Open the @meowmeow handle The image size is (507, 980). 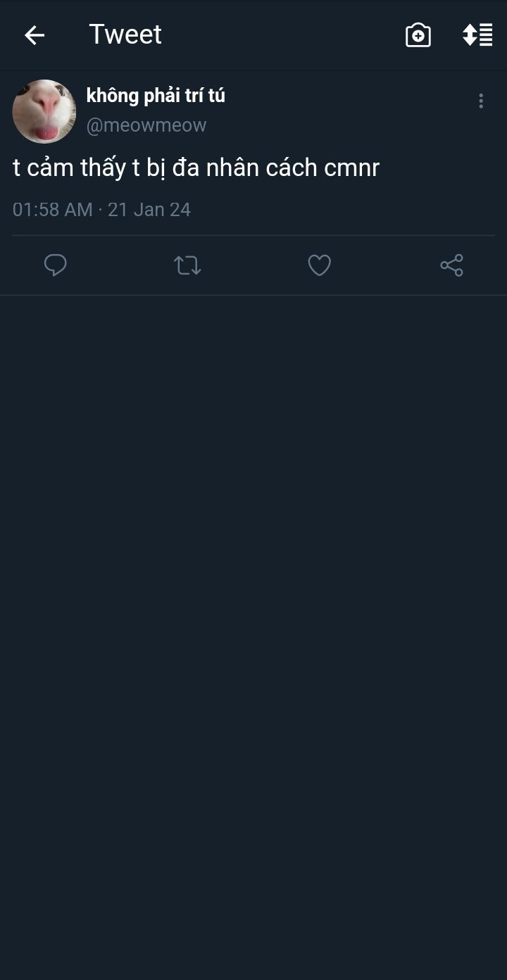(x=146, y=125)
